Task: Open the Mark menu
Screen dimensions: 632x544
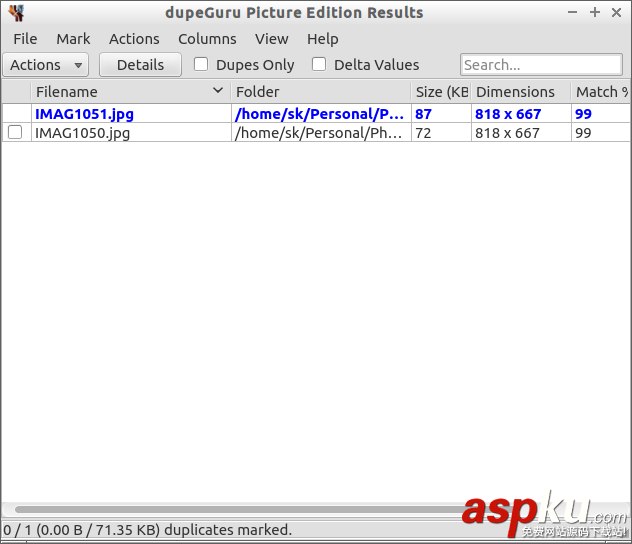Action: tap(73, 39)
